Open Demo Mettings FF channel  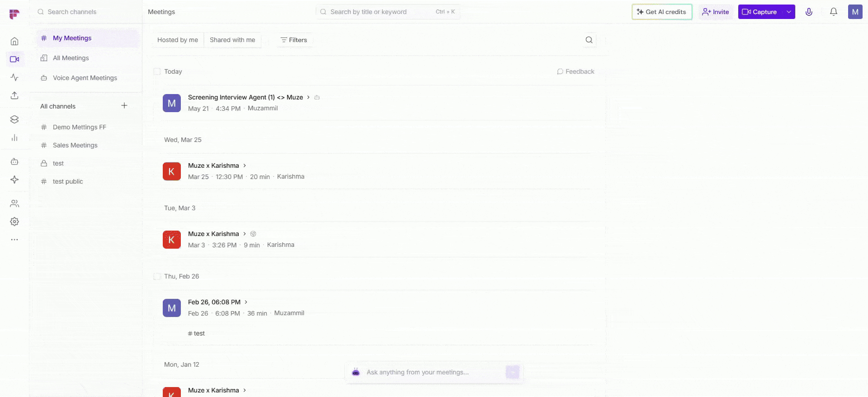(x=88, y=127)
